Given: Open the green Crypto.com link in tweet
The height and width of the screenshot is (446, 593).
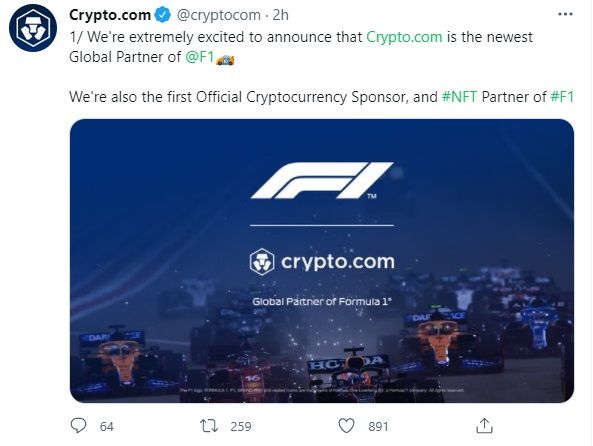Looking at the screenshot, I should 404,37.
